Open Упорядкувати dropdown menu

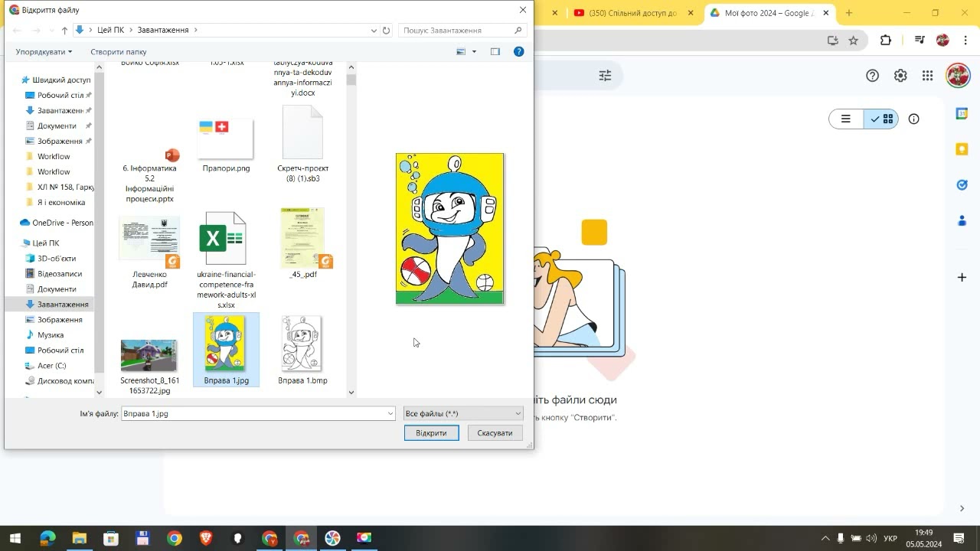pos(44,52)
